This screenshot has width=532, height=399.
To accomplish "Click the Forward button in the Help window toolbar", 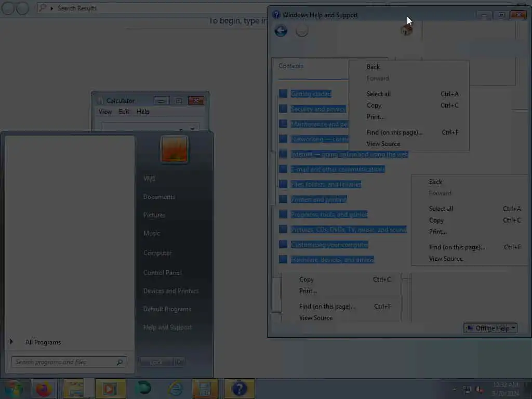I will click(x=302, y=31).
